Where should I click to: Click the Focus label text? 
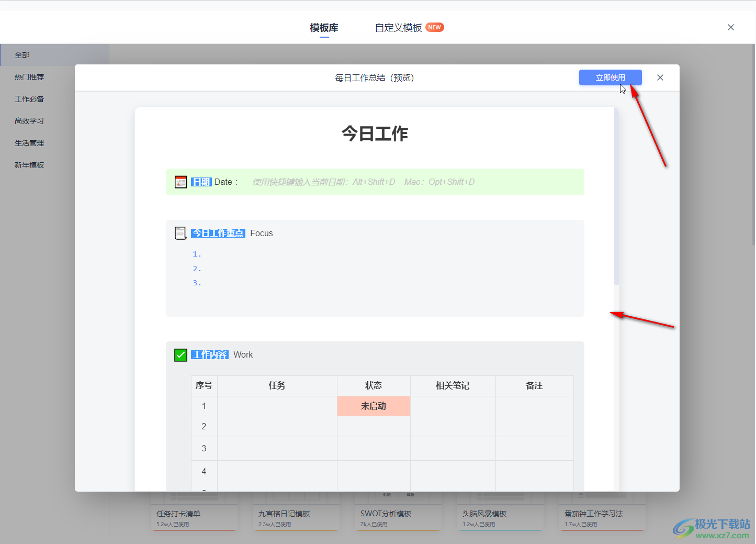(262, 233)
